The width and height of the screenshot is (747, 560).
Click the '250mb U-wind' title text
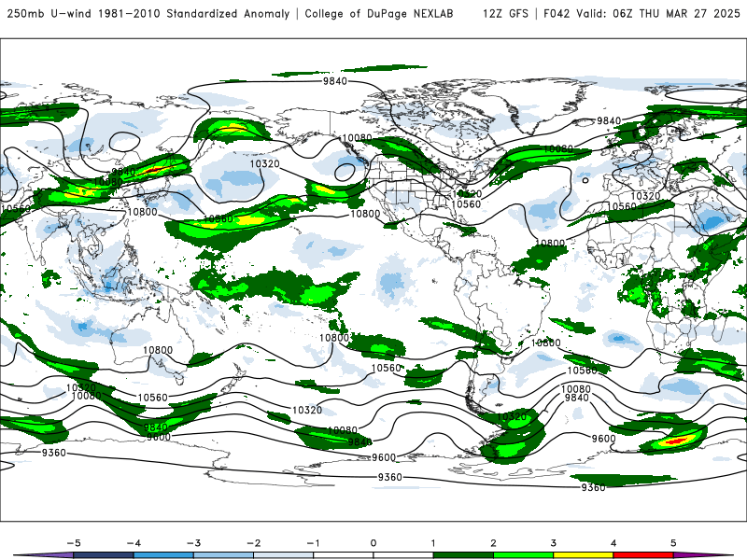(x=49, y=13)
